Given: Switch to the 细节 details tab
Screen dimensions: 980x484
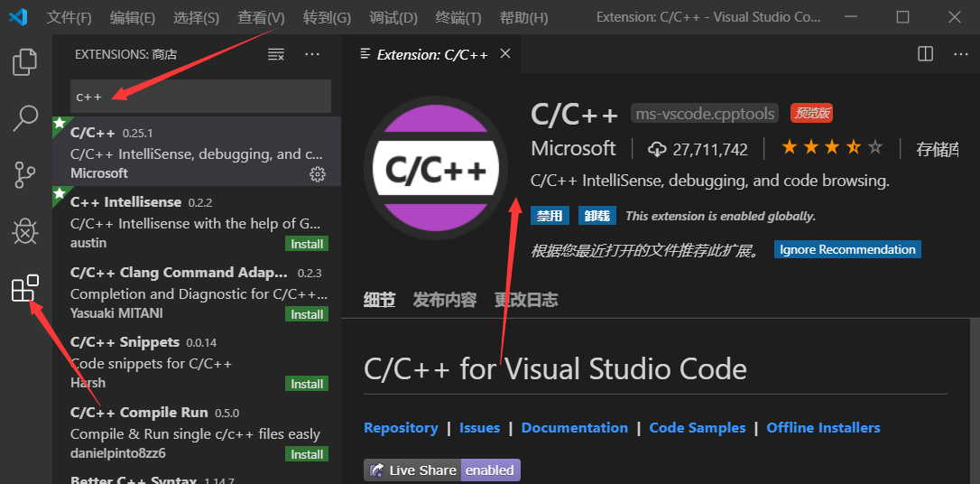Looking at the screenshot, I should 379,300.
